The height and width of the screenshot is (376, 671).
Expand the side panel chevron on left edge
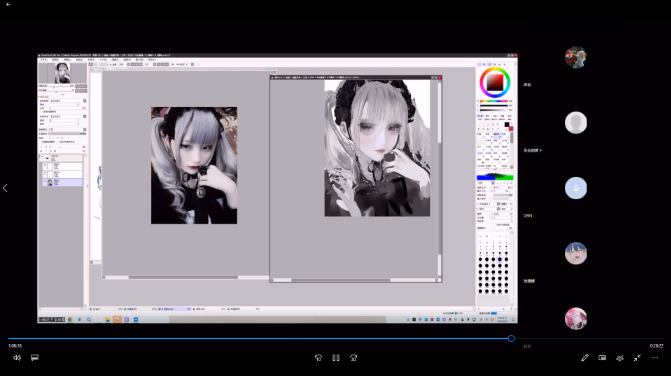pyautogui.click(x=5, y=188)
